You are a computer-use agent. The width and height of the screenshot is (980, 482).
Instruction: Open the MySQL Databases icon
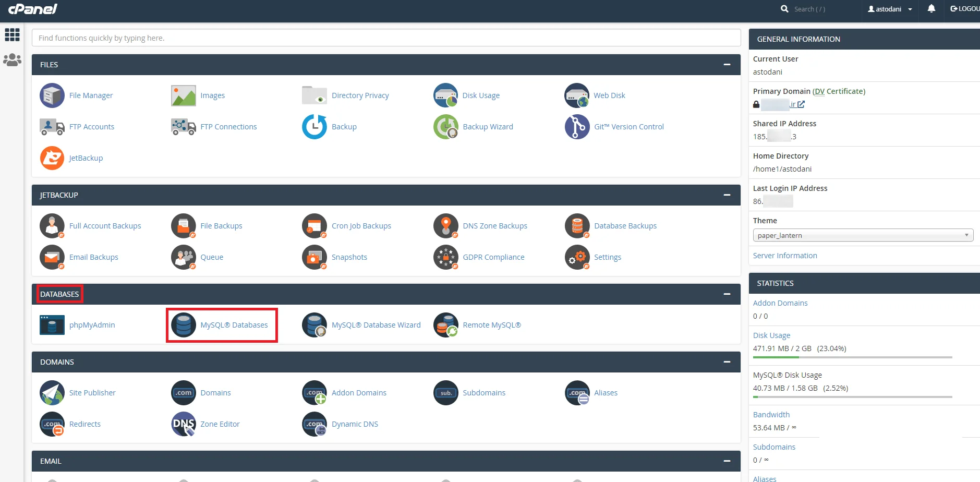click(x=184, y=325)
